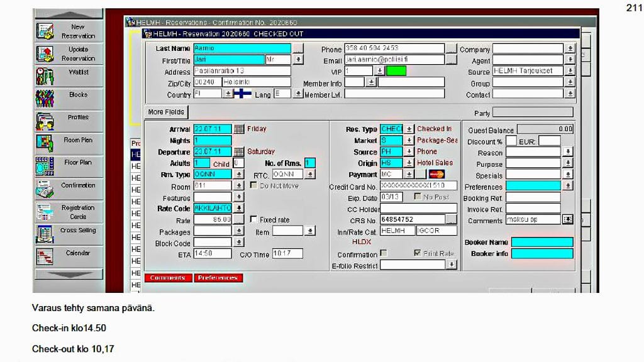Viewport: 644px width, 362px height.
Task: Toggle the Do Not Move checkbox
Action: coord(254,185)
